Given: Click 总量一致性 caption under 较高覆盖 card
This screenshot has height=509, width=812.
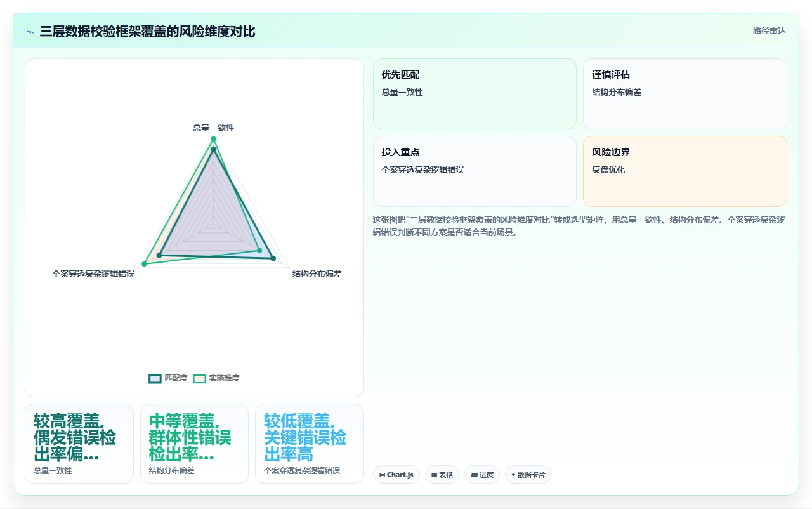Looking at the screenshot, I should (53, 471).
